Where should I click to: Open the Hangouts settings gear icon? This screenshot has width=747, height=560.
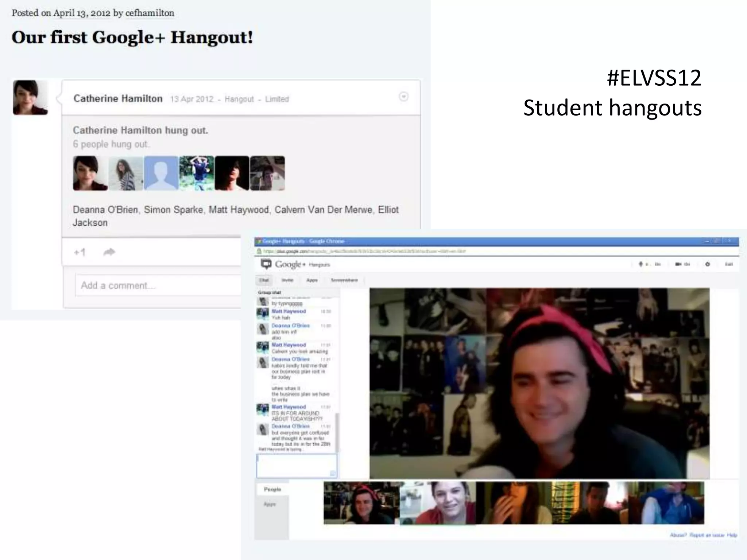708,264
